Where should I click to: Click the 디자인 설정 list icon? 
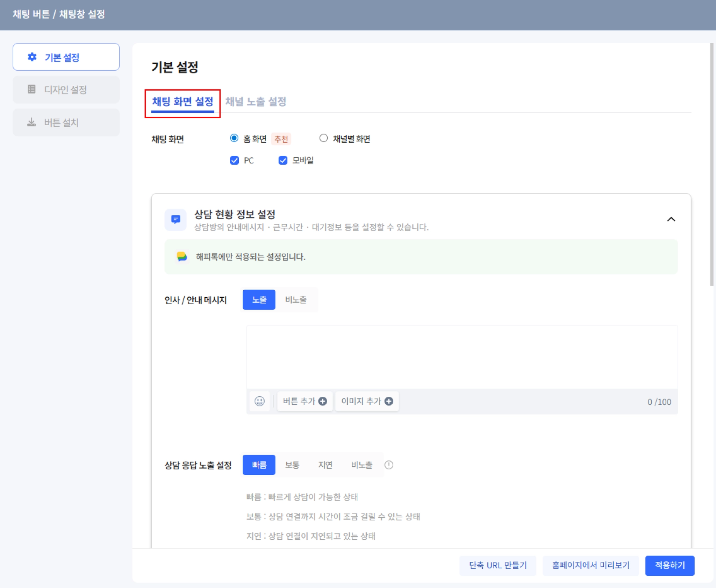[x=31, y=90]
